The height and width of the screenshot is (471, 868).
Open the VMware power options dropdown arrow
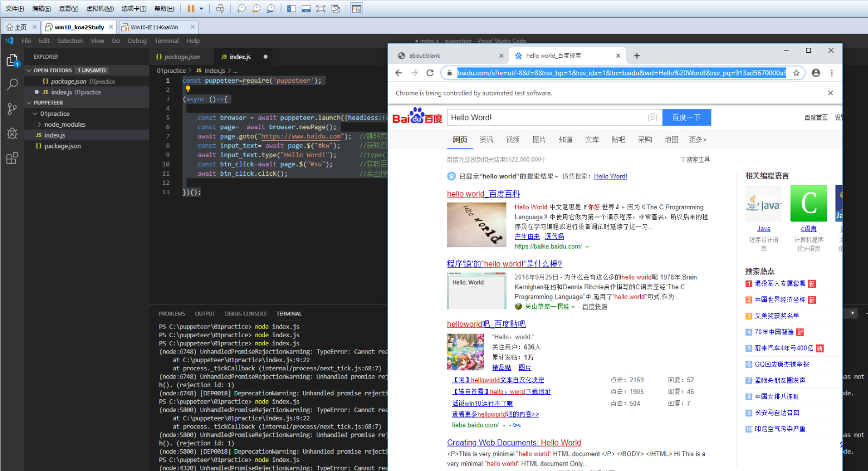click(201, 9)
